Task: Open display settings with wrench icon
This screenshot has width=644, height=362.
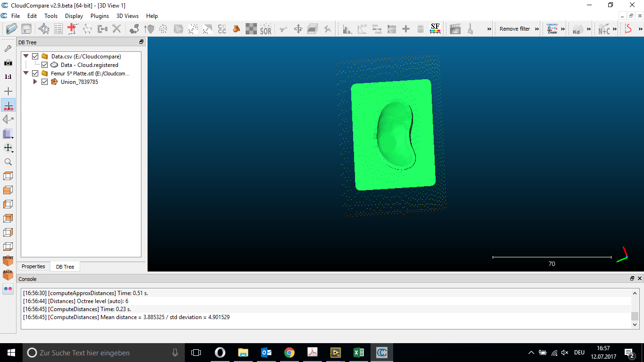Action: coord(8,49)
